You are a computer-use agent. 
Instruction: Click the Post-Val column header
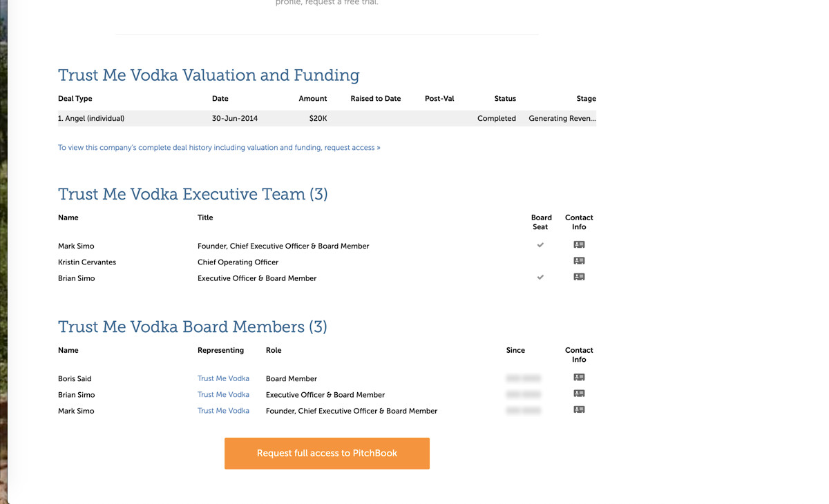(x=439, y=99)
